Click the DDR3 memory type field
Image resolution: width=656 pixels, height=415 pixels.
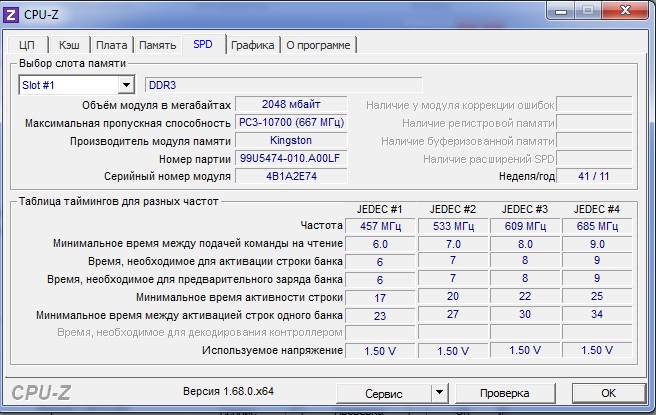point(284,85)
